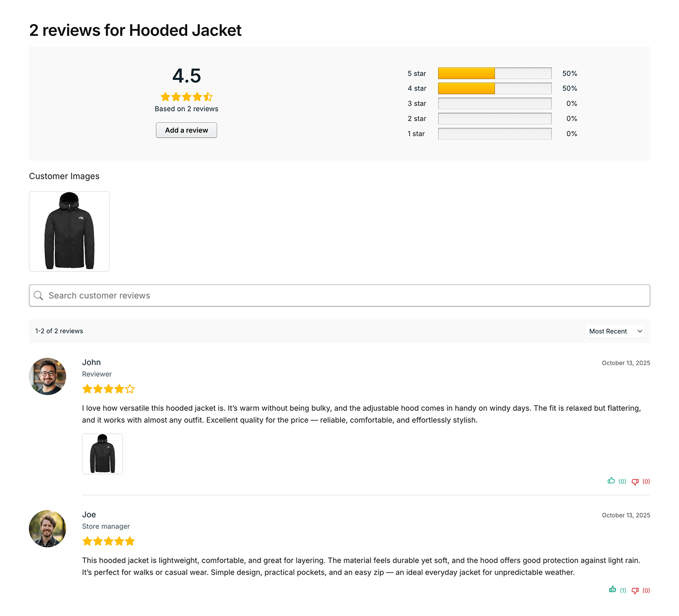Open jacket photo in John's review
Viewport: 679px width, 616px height.
click(x=102, y=454)
